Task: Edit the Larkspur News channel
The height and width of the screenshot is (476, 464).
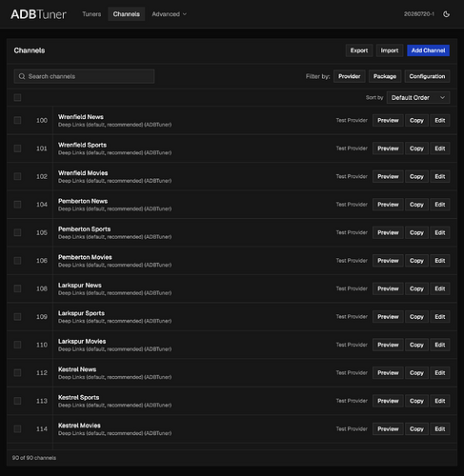Action: click(440, 288)
